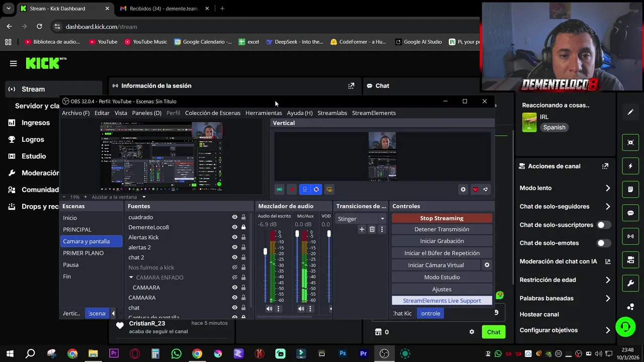
Task: Adjust the Audio del escritorio volume fader
Action: tap(265, 251)
